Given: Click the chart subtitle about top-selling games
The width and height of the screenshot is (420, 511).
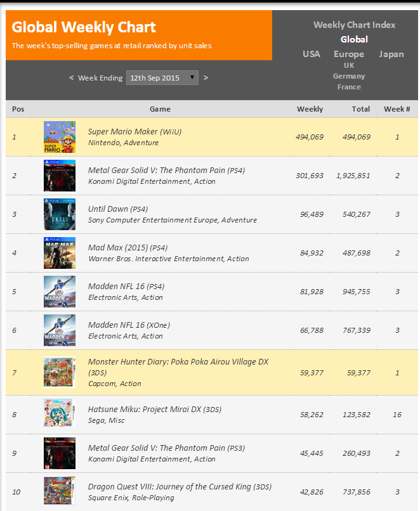Looking at the screenshot, I should [112, 46].
